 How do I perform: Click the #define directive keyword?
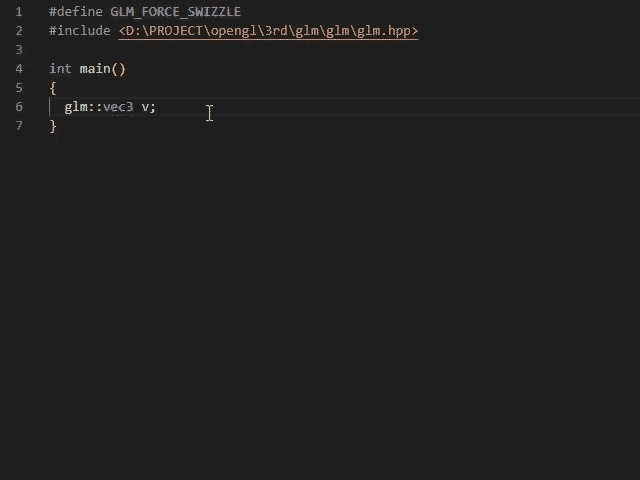[x=76, y=12]
